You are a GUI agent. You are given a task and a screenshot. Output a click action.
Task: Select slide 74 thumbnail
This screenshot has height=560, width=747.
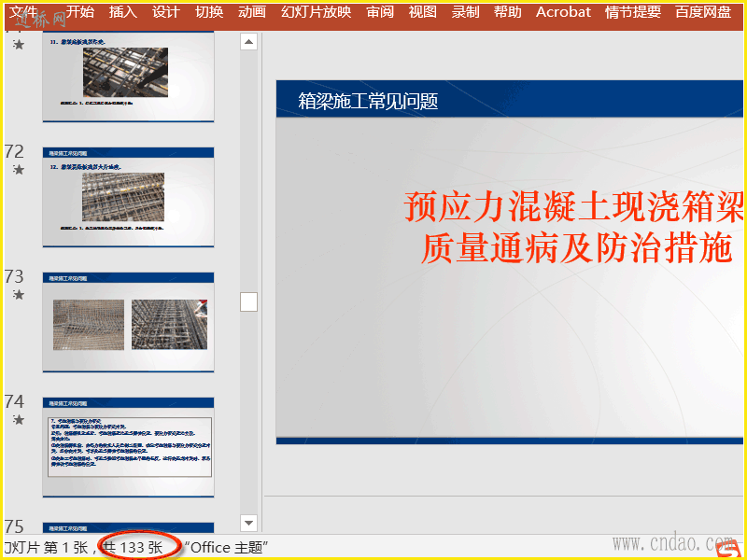(128, 448)
